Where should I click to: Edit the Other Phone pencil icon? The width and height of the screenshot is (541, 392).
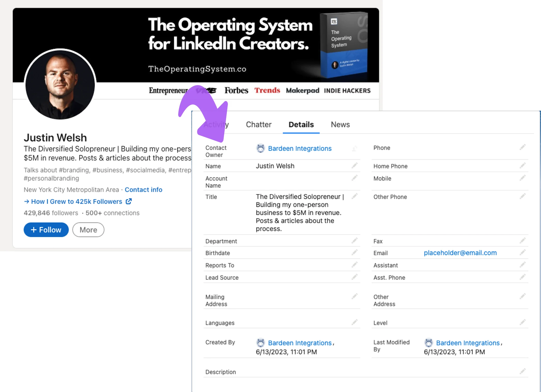[522, 196]
